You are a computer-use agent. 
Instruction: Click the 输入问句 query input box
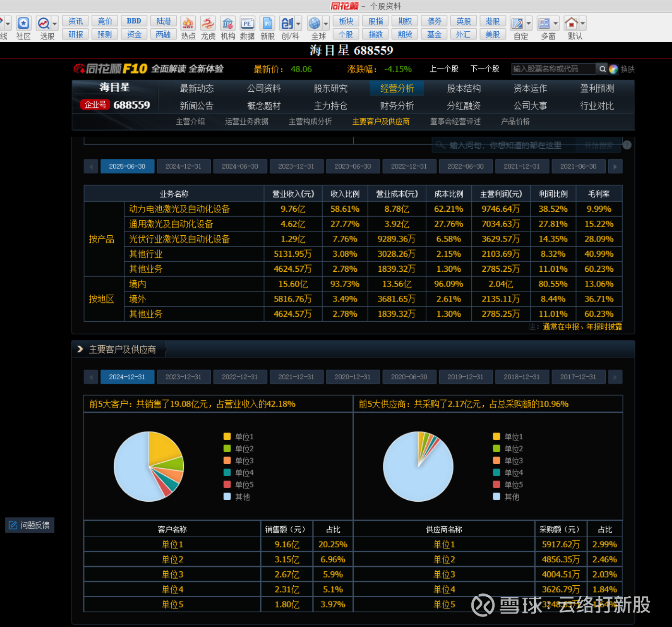point(504,145)
